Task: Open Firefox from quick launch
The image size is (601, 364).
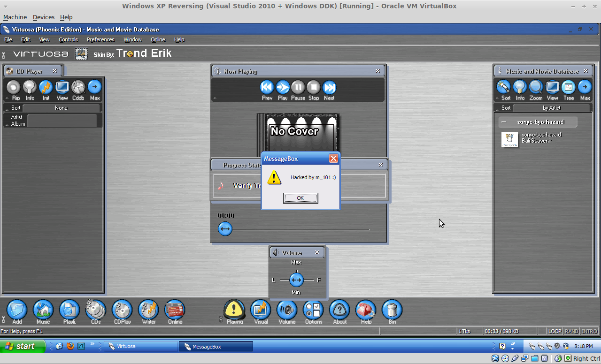Action: click(70, 346)
